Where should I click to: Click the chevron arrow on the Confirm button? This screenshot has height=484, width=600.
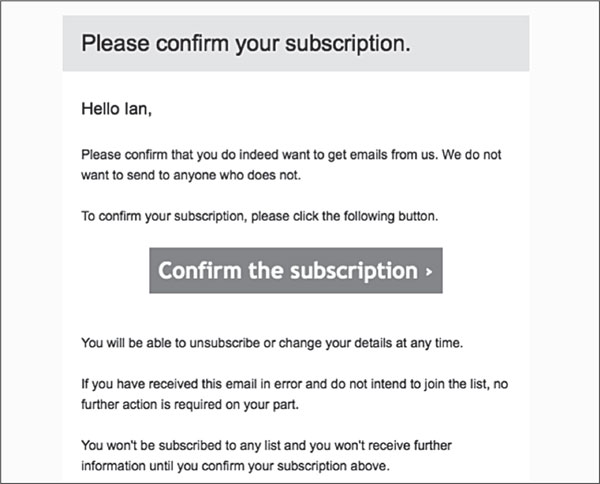(x=428, y=272)
